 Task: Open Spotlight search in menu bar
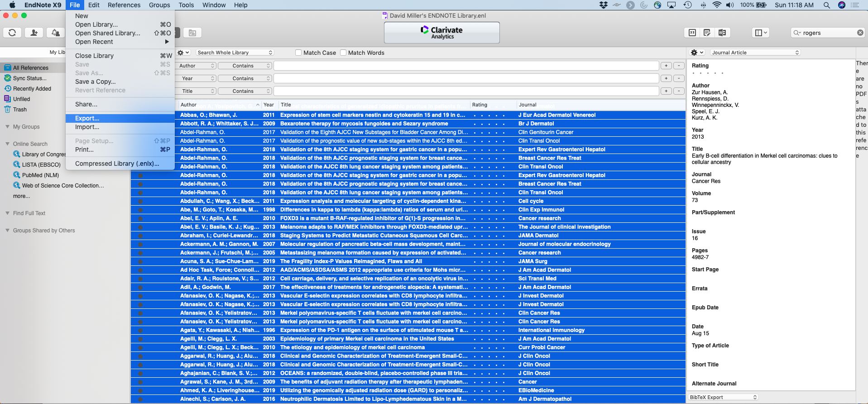[x=827, y=5]
